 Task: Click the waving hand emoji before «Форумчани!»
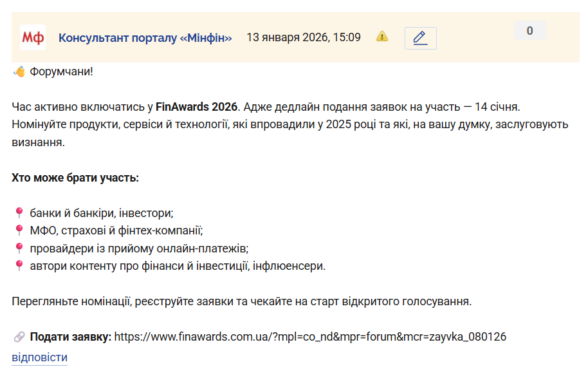(19, 71)
